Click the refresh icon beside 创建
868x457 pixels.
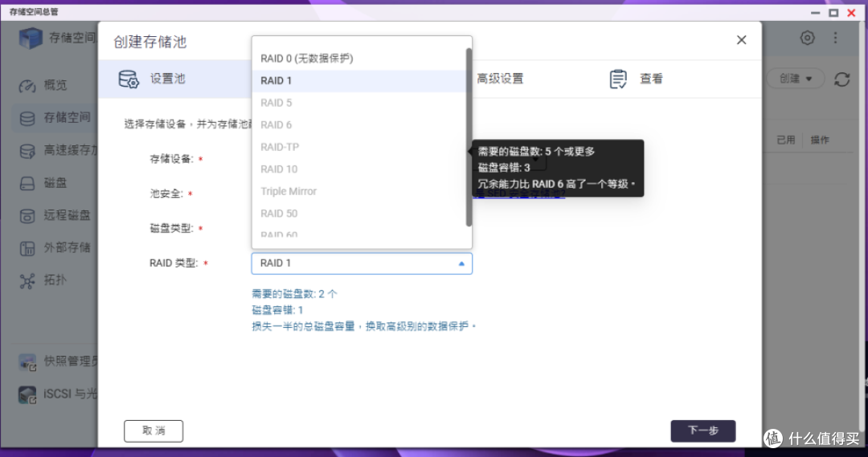pos(842,80)
